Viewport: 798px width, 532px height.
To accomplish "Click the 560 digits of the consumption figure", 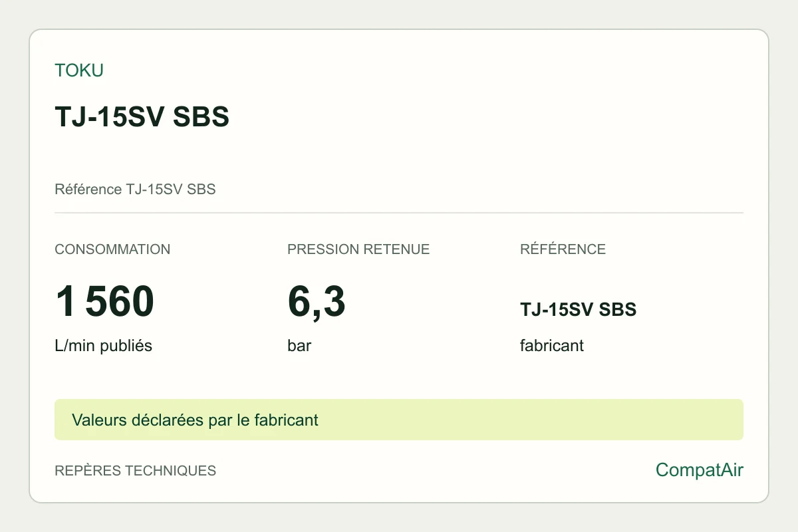I will tap(120, 301).
